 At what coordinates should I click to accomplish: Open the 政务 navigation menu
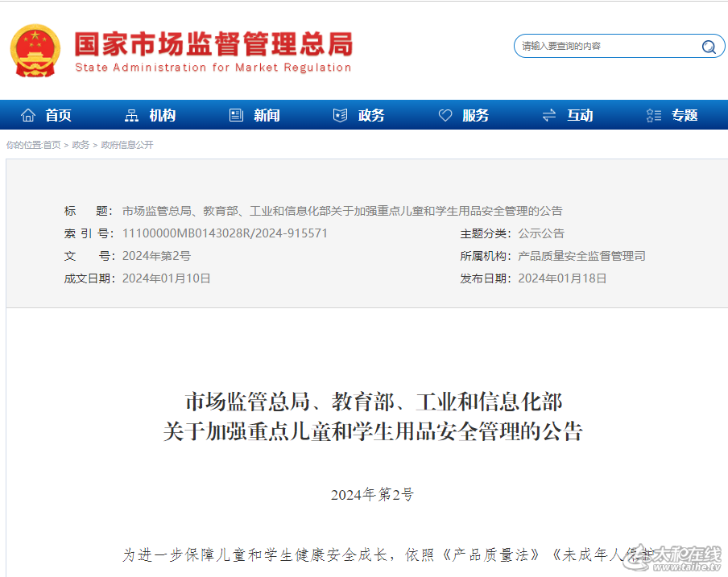click(x=371, y=115)
